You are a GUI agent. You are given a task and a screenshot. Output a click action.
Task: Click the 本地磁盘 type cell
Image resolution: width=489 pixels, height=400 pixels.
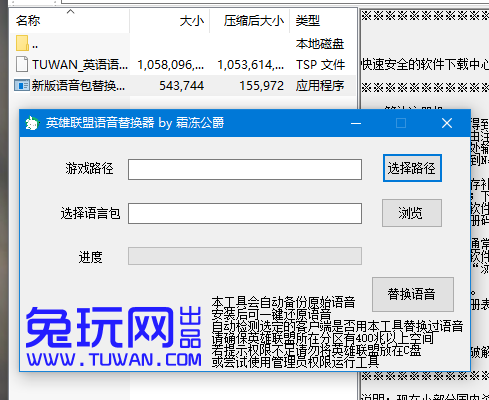(320, 44)
